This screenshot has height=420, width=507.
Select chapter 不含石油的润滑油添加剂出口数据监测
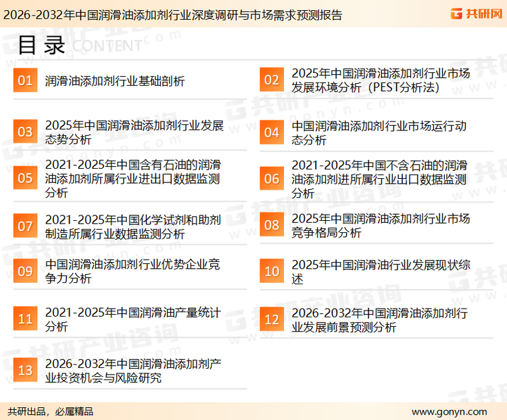point(379,179)
